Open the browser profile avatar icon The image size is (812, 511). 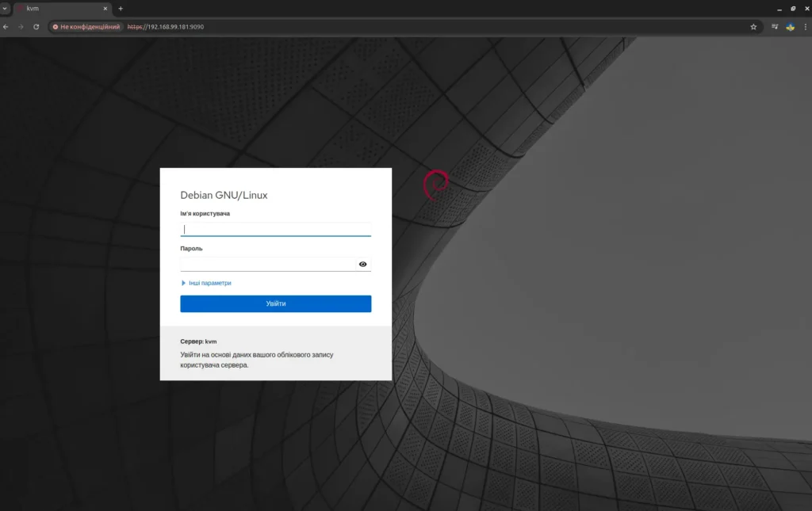pyautogui.click(x=791, y=27)
